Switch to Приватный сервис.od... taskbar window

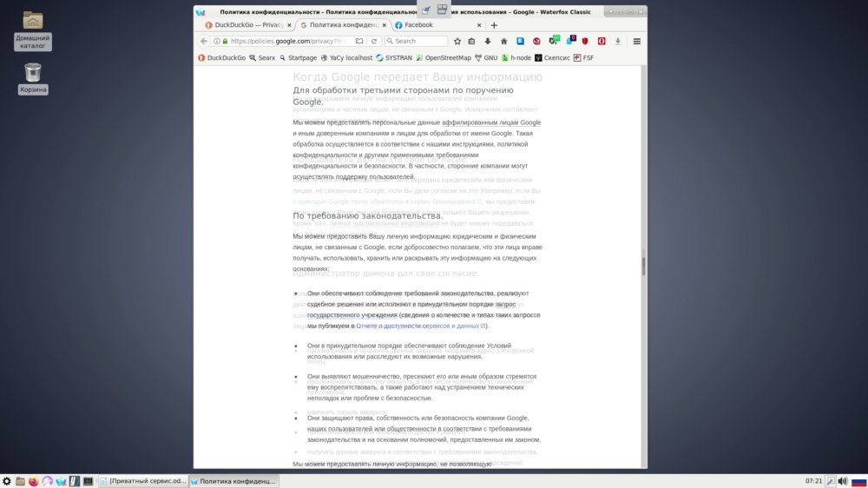tap(143, 481)
